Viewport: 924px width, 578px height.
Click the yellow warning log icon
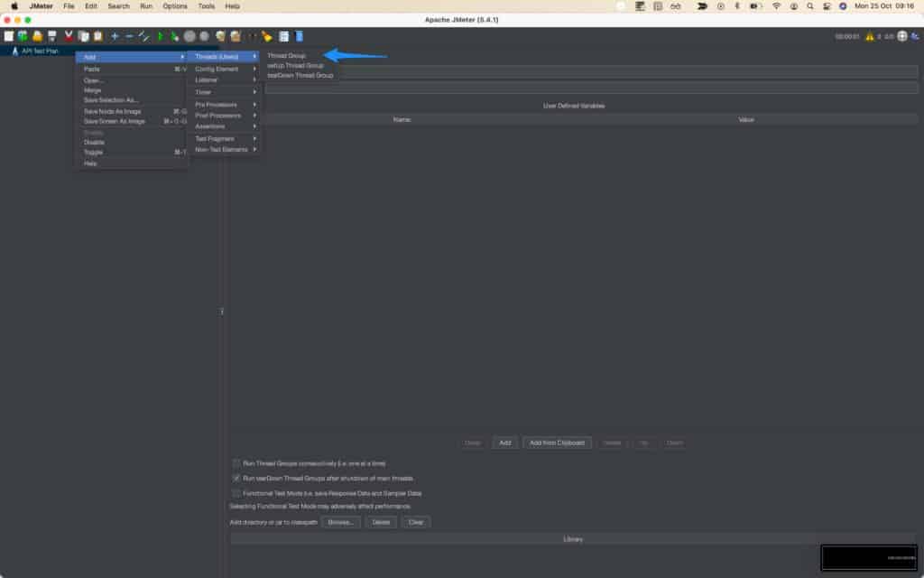870,36
